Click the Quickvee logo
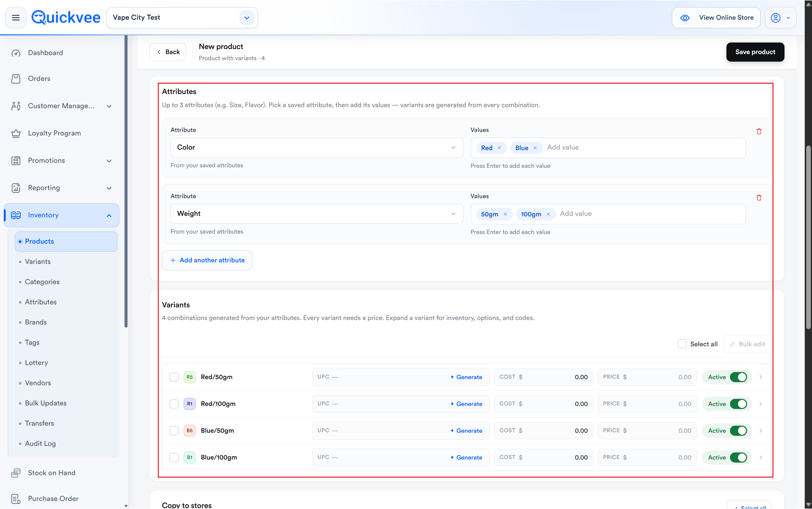Image resolution: width=812 pixels, height=509 pixels. click(66, 17)
